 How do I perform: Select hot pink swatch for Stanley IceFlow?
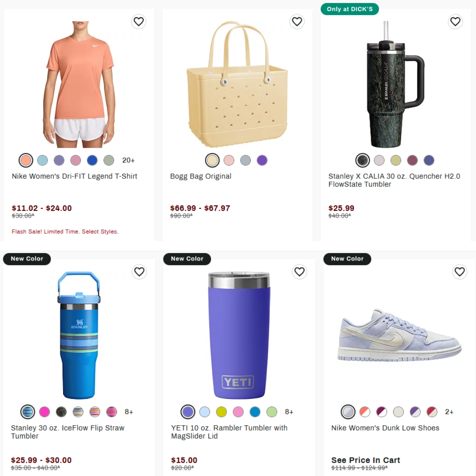coord(45,412)
